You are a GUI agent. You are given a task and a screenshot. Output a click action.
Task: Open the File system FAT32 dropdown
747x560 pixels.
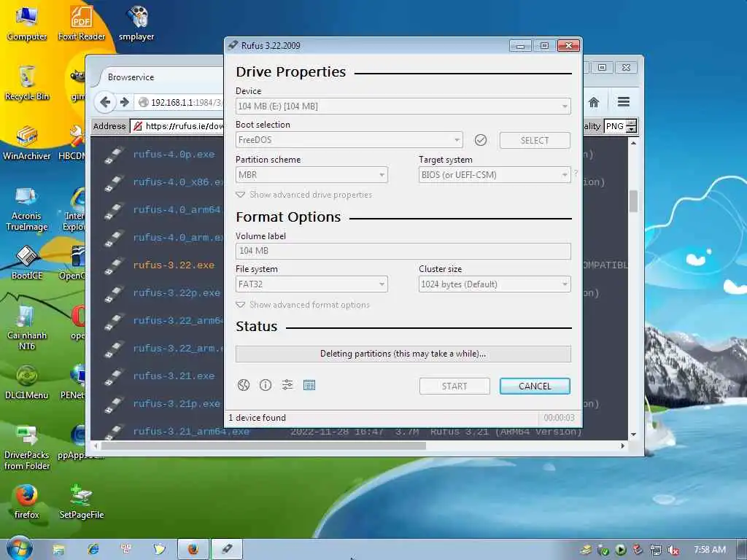[311, 284]
